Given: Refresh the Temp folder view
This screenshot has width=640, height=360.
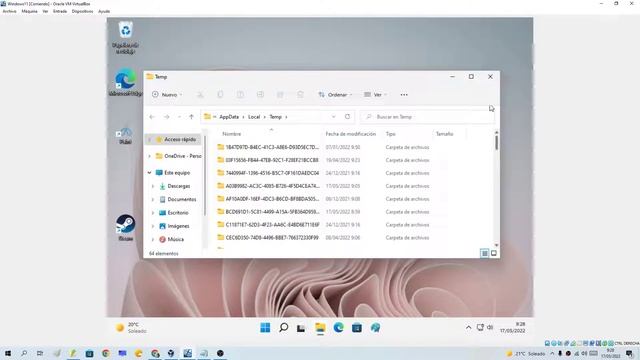Looking at the screenshot, I should pyautogui.click(x=347, y=117).
